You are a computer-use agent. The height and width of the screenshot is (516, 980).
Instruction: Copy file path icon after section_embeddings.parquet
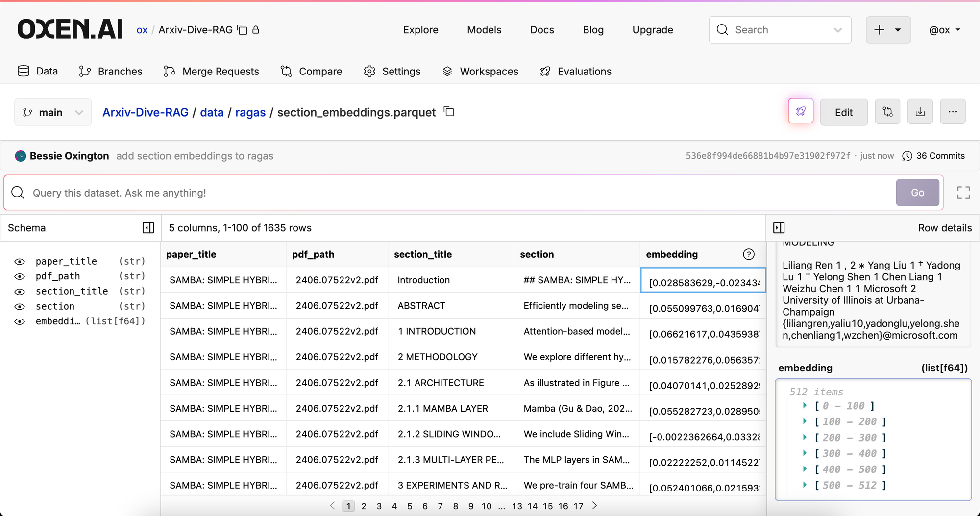point(449,112)
